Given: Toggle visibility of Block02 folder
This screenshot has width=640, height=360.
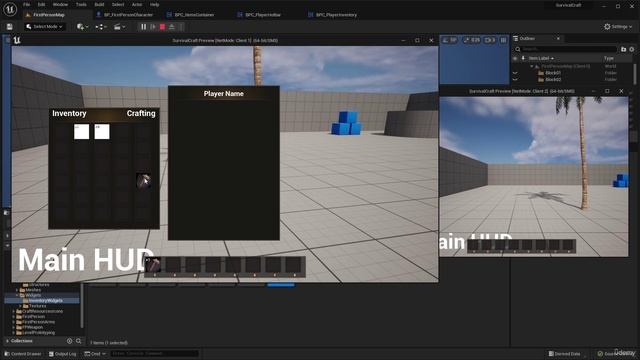Looking at the screenshot, I should (515, 80).
